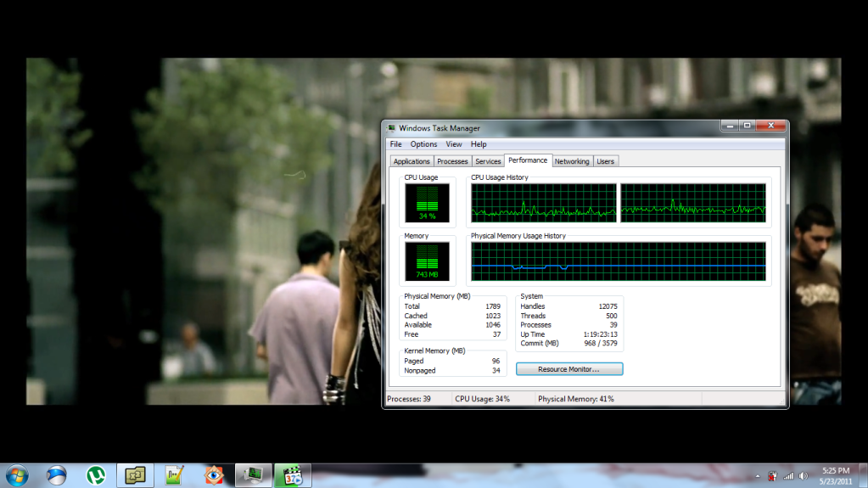
Task: Open the wireless network signal tray icon
Action: click(x=788, y=475)
